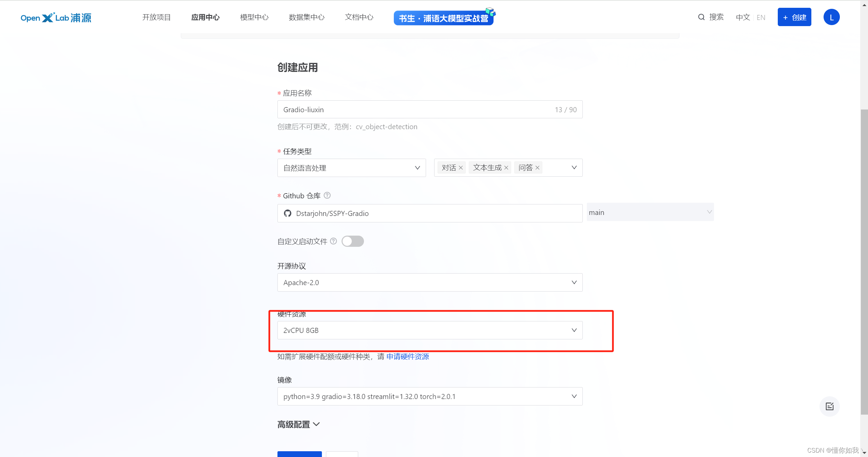The height and width of the screenshot is (457, 868).
Task: Open the 模型中心 nav item
Action: 254,17
